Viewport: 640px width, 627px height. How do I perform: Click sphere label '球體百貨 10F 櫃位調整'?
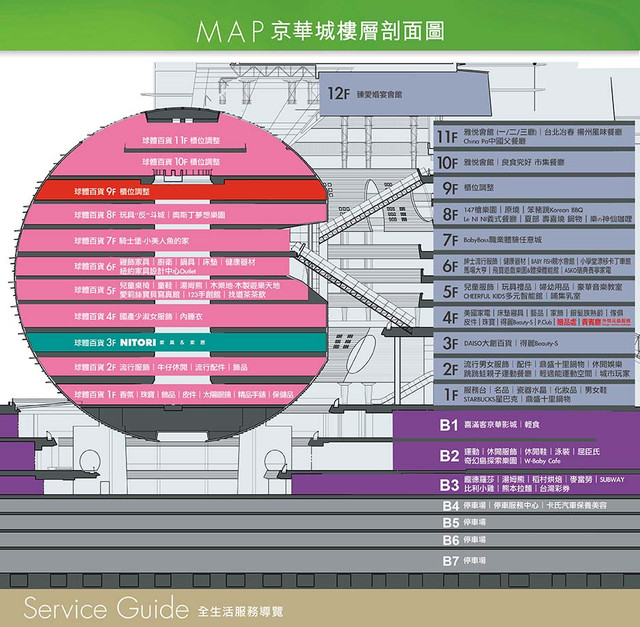point(181,162)
